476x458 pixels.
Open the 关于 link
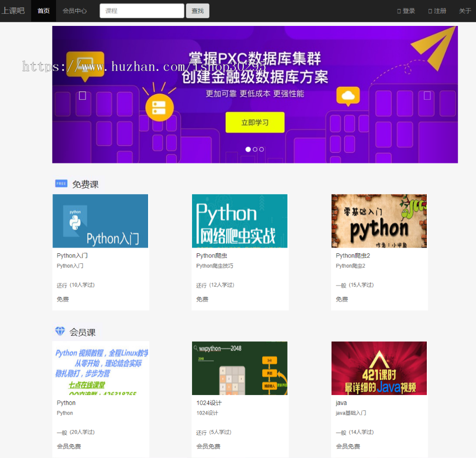[x=464, y=11]
